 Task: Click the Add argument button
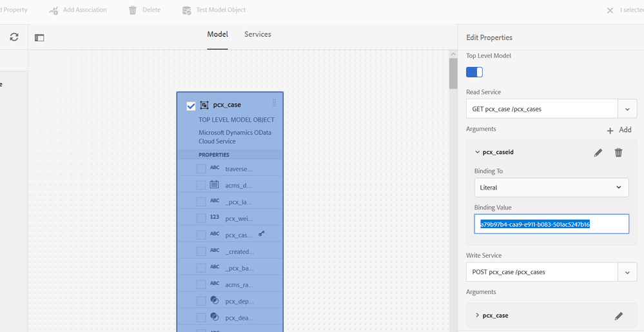point(619,130)
